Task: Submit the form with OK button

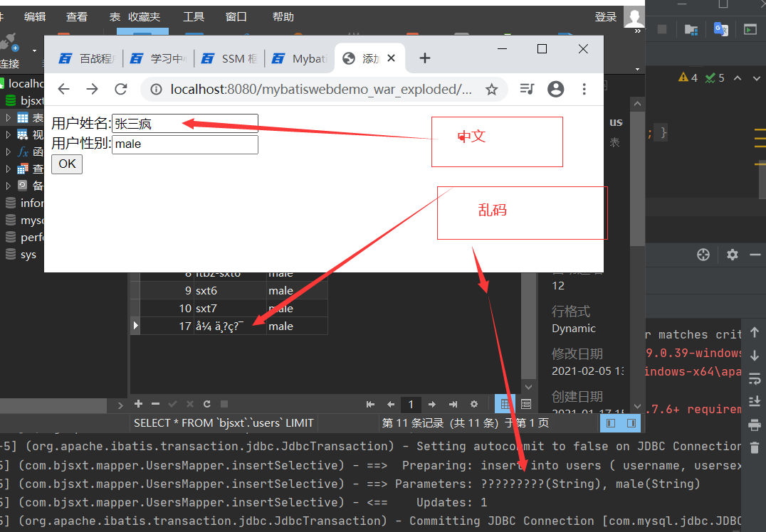Action: [67, 164]
